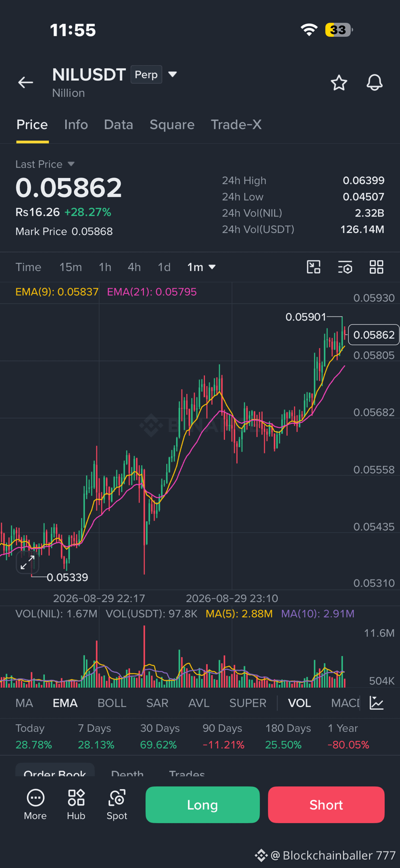Image resolution: width=400 pixels, height=868 pixels.
Task: Tap the Mark Price 0.05868 text
Action: [64, 231]
